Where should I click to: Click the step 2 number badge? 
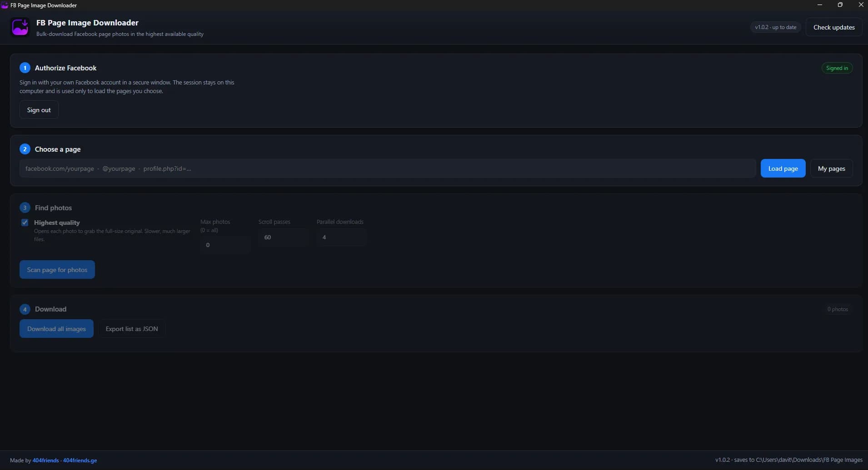pos(25,149)
